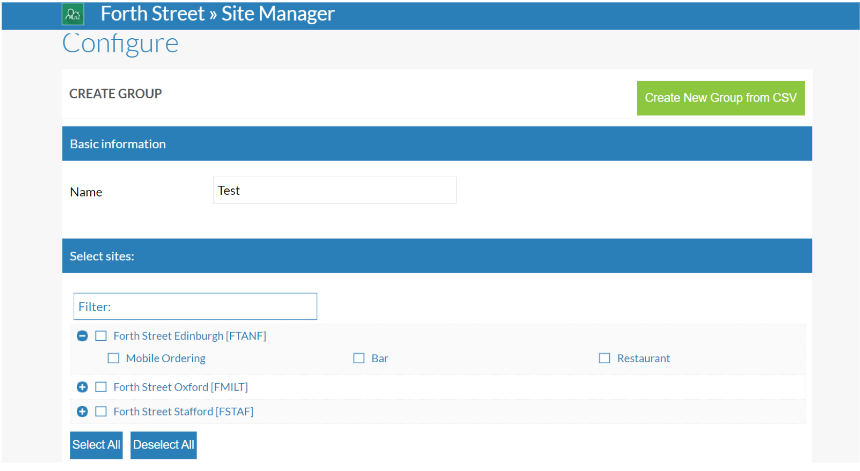
Task: Open the Forth Street Site Manager title
Action: click(x=217, y=14)
